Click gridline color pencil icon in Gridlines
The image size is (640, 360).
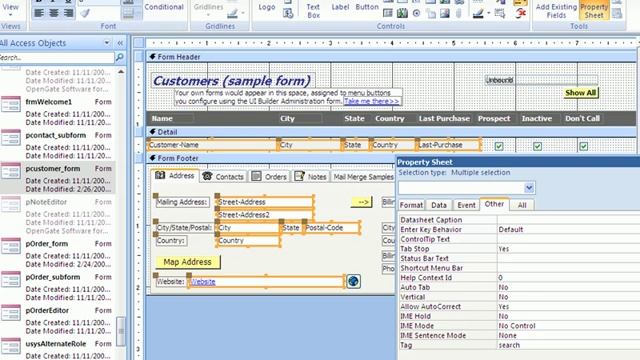click(x=232, y=14)
